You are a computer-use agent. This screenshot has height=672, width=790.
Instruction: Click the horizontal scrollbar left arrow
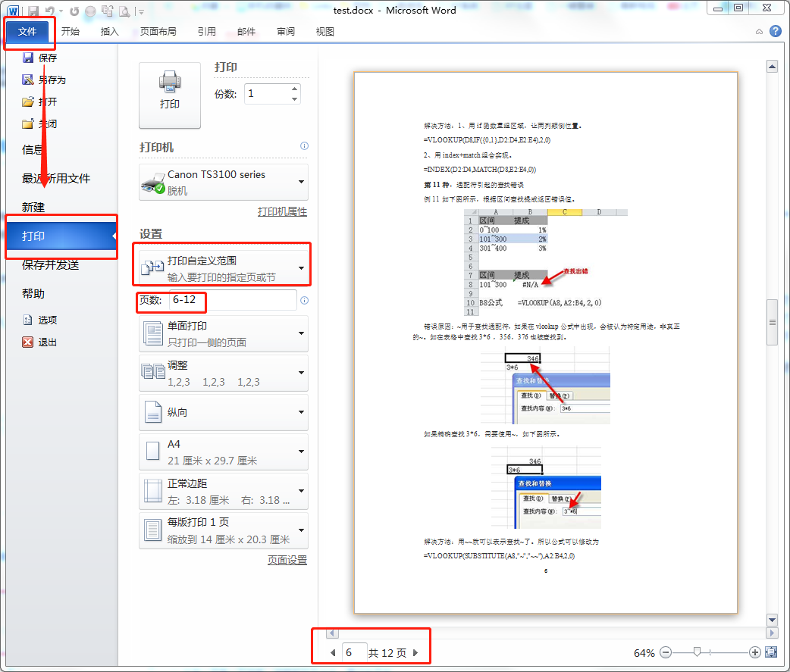332,633
